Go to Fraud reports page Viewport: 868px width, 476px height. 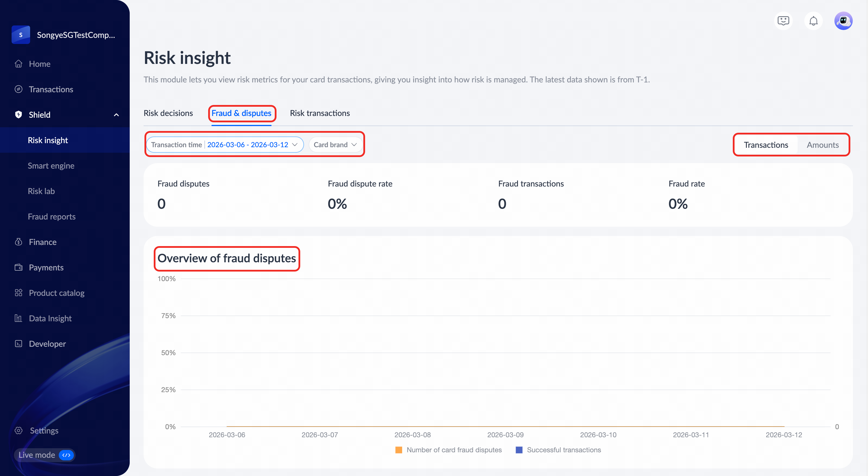pos(52,216)
